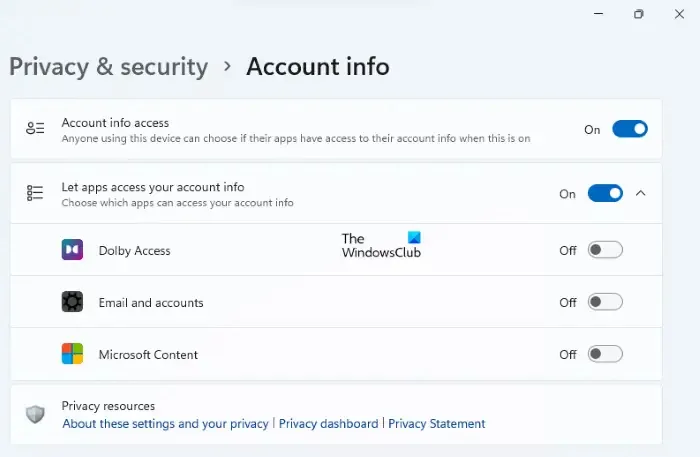The image size is (700, 457).
Task: Open About these settings and your privacy
Action: (166, 424)
